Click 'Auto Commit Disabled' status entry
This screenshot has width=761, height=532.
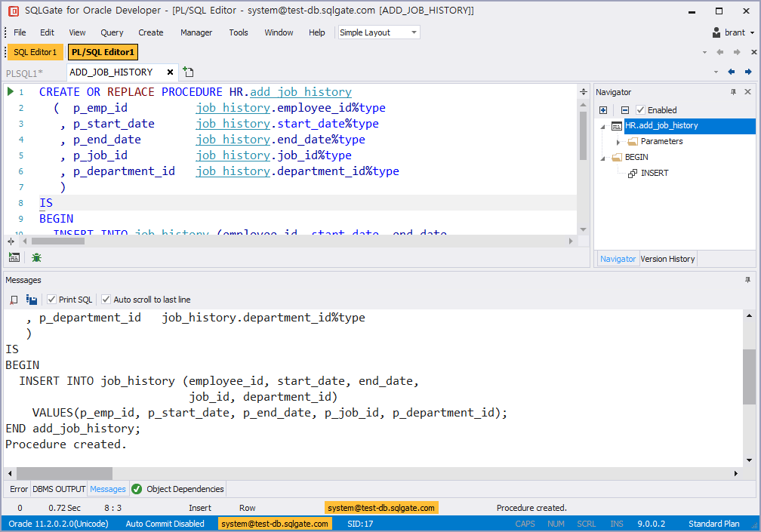coord(165,524)
